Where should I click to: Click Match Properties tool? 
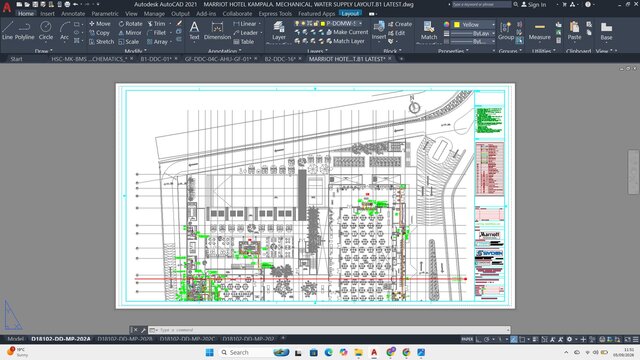pyautogui.click(x=429, y=31)
